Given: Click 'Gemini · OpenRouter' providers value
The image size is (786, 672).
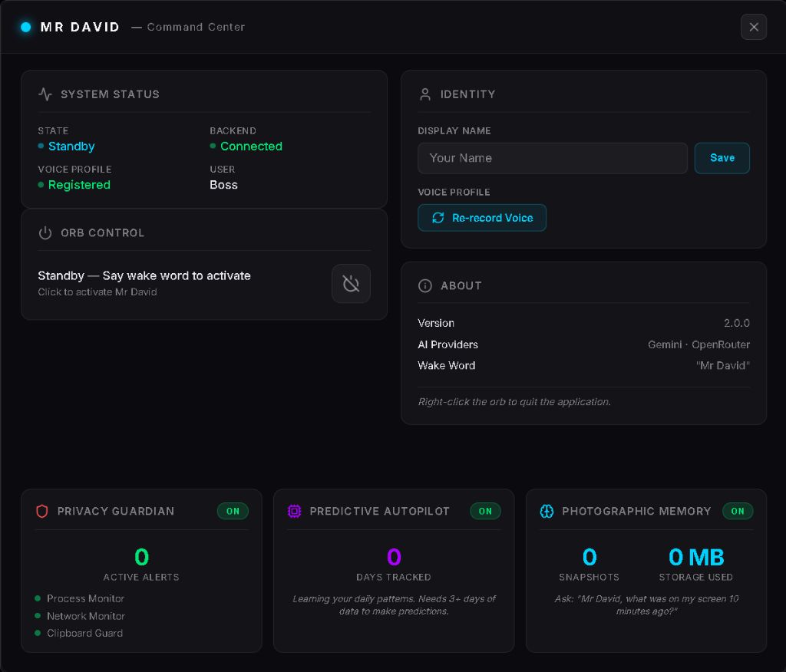Looking at the screenshot, I should [x=698, y=344].
